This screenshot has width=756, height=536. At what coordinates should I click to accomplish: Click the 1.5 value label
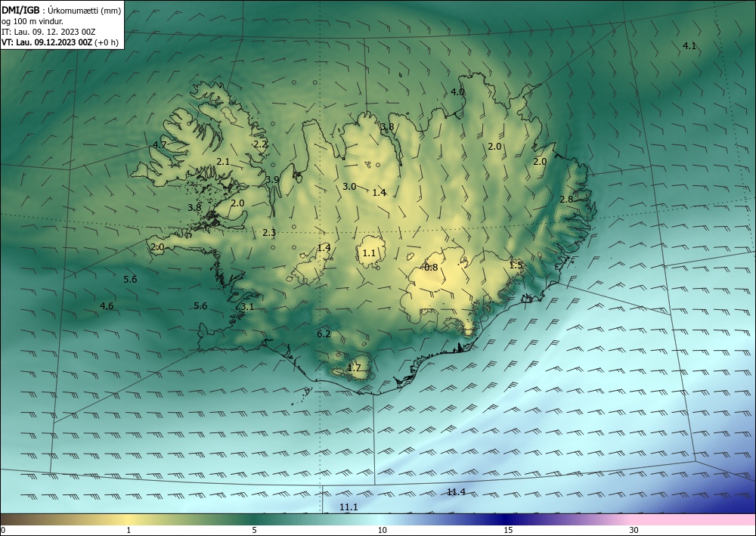pyautogui.click(x=516, y=265)
